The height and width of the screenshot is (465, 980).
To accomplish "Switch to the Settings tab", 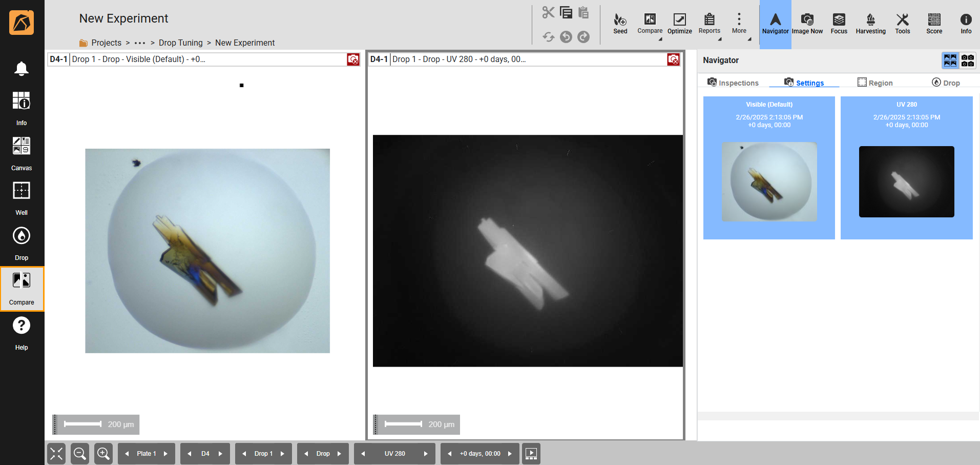I will pyautogui.click(x=804, y=83).
